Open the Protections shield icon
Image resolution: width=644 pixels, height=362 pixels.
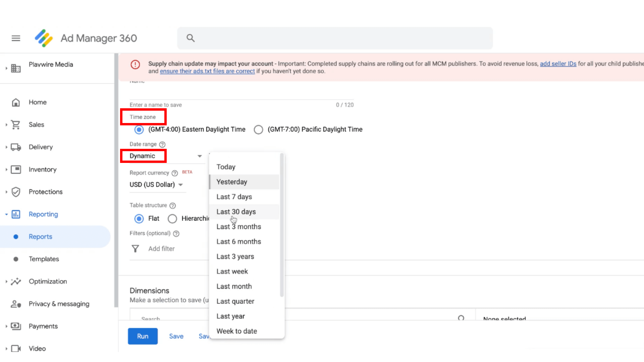pos(16,192)
